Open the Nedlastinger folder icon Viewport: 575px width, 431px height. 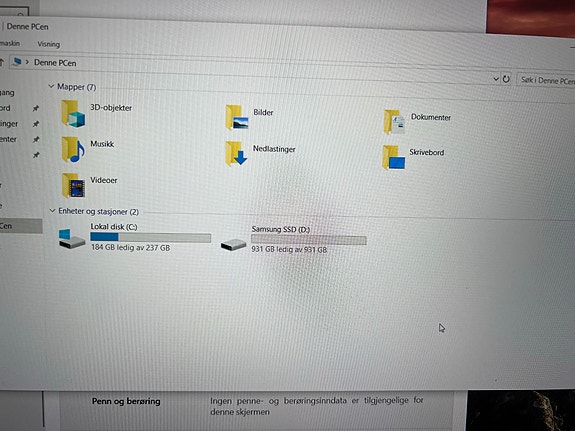236,153
